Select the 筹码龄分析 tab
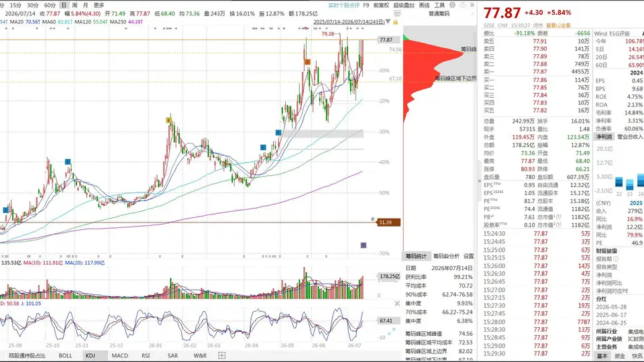 (446, 256)
